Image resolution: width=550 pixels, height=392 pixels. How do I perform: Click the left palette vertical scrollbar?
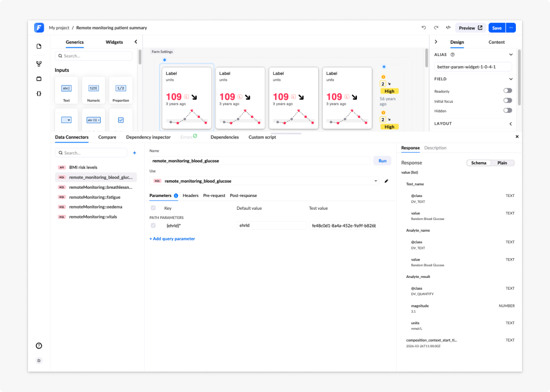click(x=140, y=57)
